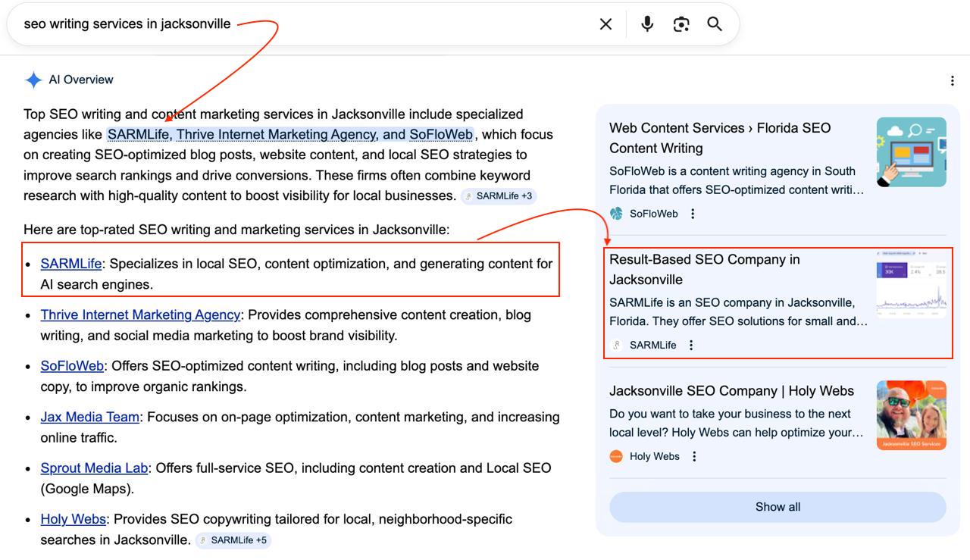
Task: Click the Jax Media Team link
Action: (x=89, y=416)
